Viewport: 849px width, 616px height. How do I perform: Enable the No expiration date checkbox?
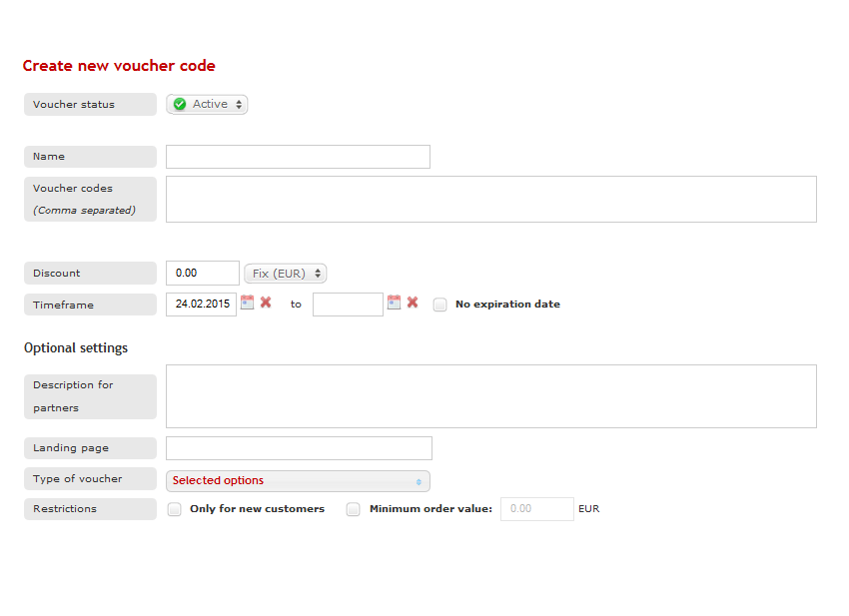[440, 305]
